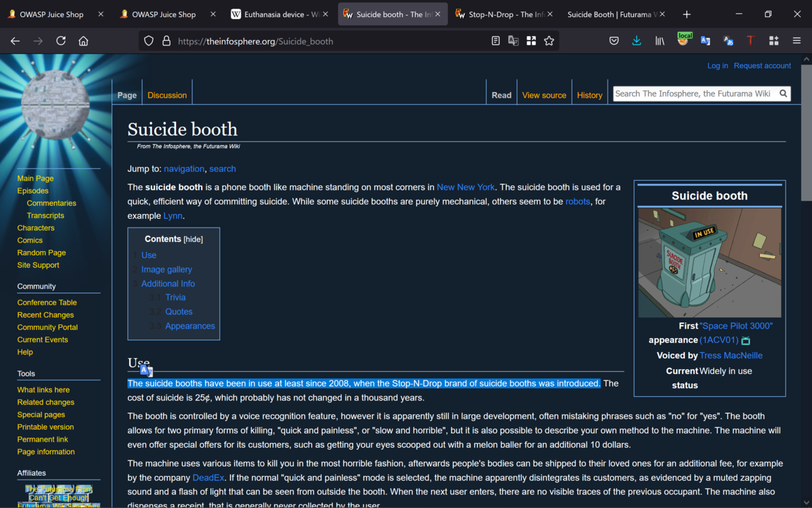Hide the Contents table
Screen dimensions: 812x508
click(193, 240)
